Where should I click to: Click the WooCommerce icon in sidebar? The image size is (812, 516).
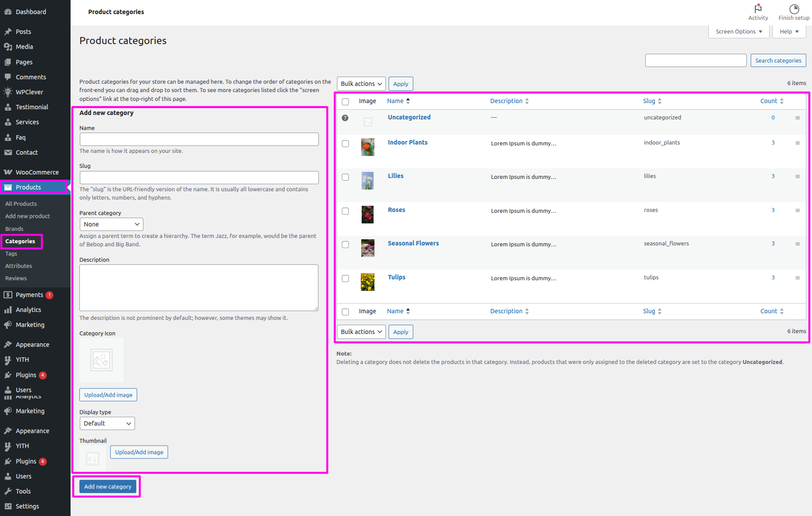coord(8,172)
